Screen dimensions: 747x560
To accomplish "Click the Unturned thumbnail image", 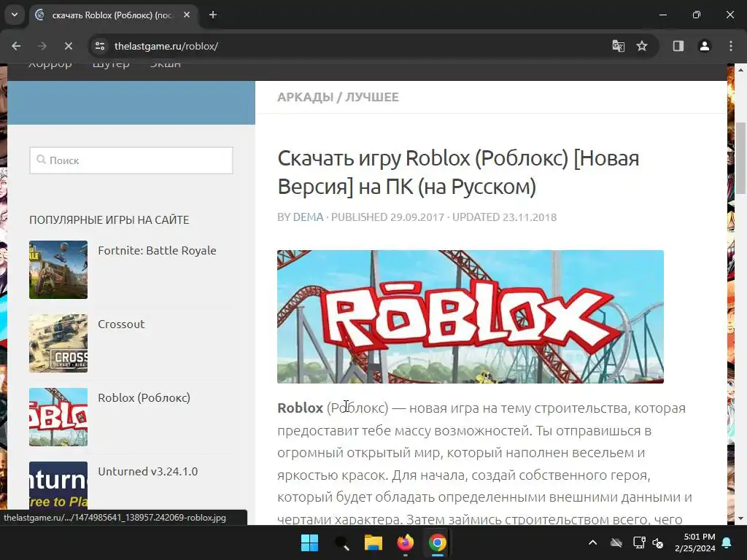I will point(58,486).
